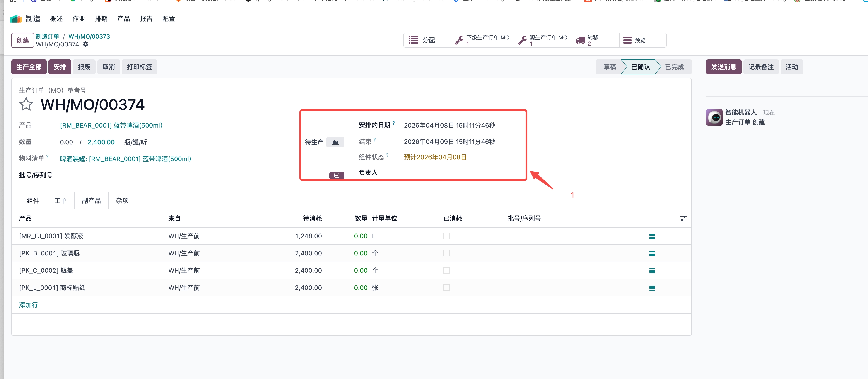Open the 作业 menu
Image resolution: width=868 pixels, height=379 pixels.
click(79, 19)
